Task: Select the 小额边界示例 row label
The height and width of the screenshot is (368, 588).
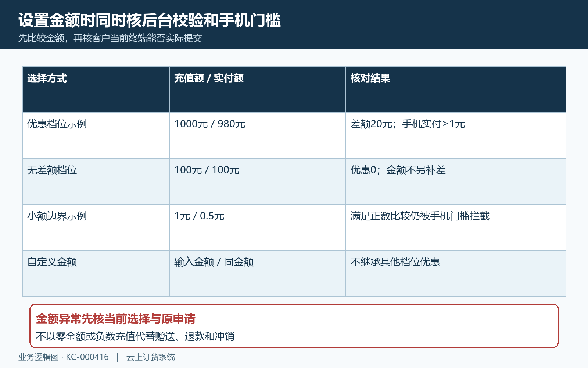Action: tap(57, 216)
